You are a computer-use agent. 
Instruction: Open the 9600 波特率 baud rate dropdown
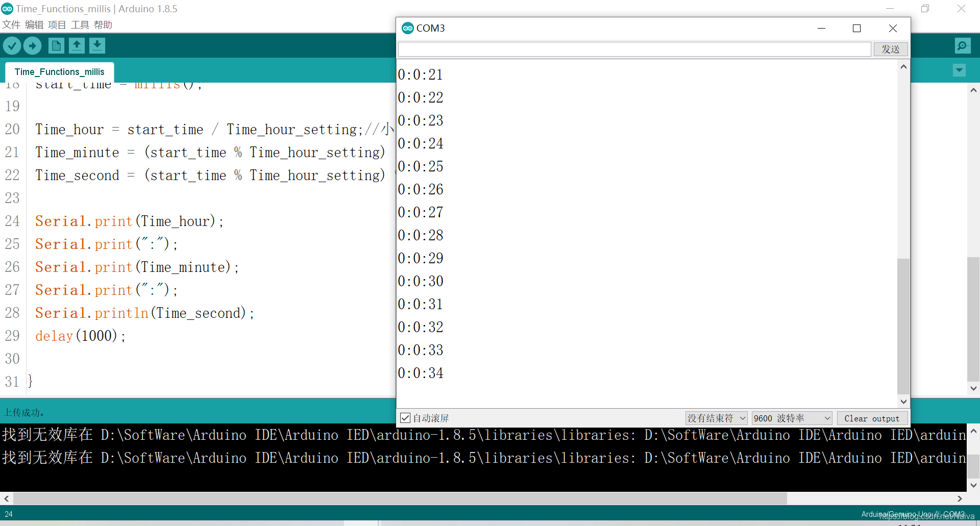(x=791, y=418)
